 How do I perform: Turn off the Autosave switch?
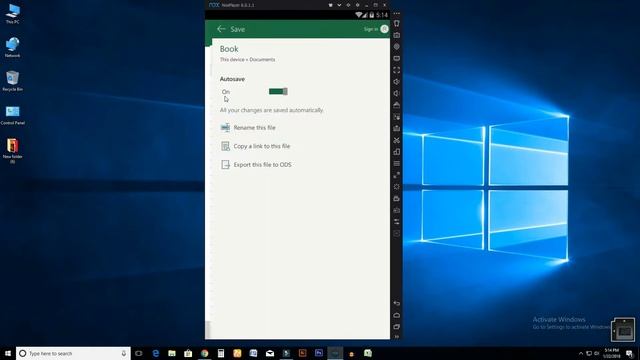click(x=278, y=91)
